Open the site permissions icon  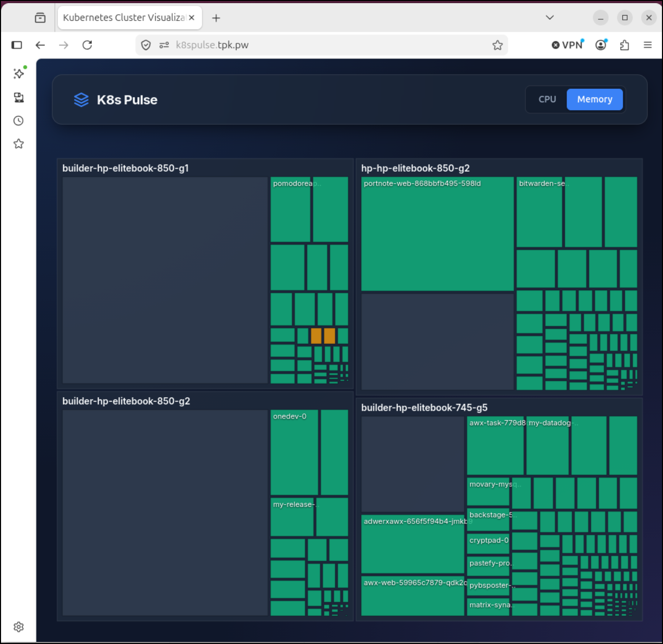point(164,45)
